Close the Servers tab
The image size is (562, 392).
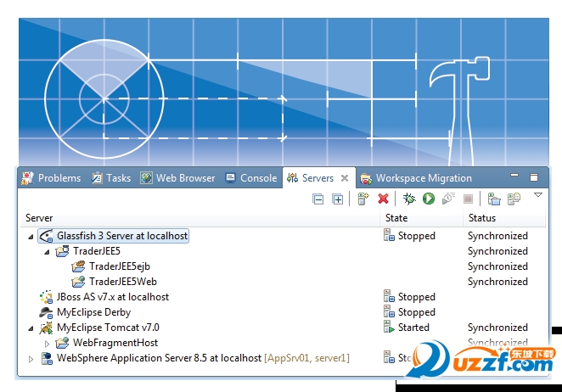pos(345,178)
